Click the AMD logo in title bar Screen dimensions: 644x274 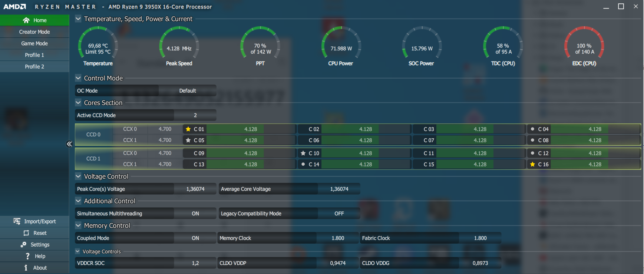click(15, 7)
